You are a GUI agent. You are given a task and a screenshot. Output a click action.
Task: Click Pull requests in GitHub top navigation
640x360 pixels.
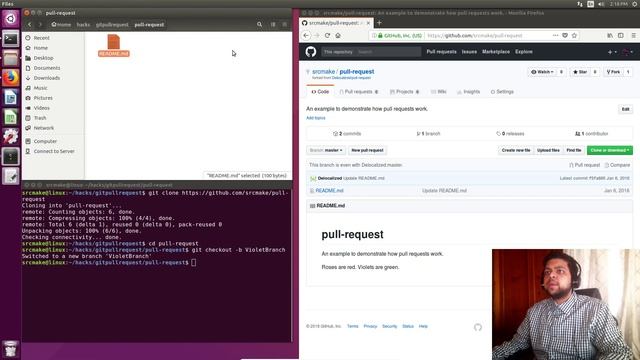click(x=441, y=52)
